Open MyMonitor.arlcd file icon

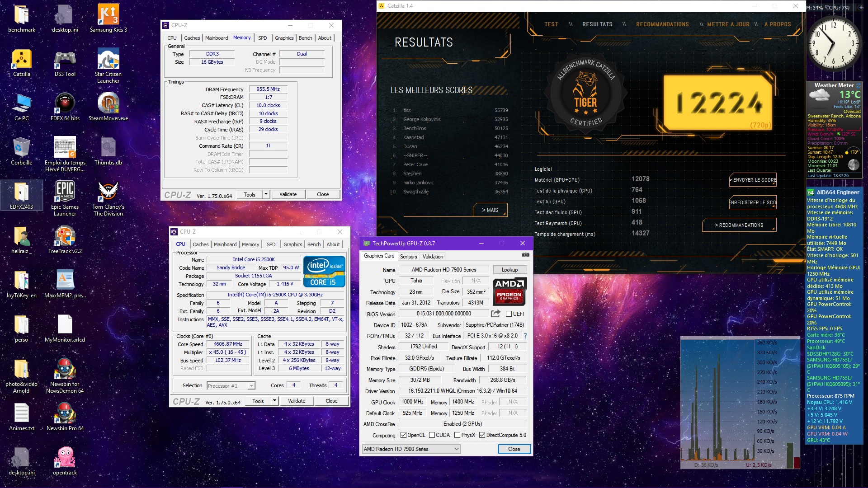click(x=65, y=329)
